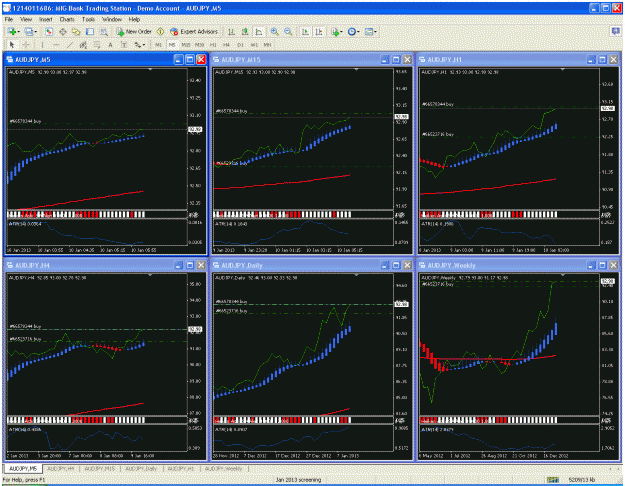This screenshot has height=486, width=625.
Task: Switch to the AUDJPY,H1 bottom tab
Action: pos(181,468)
